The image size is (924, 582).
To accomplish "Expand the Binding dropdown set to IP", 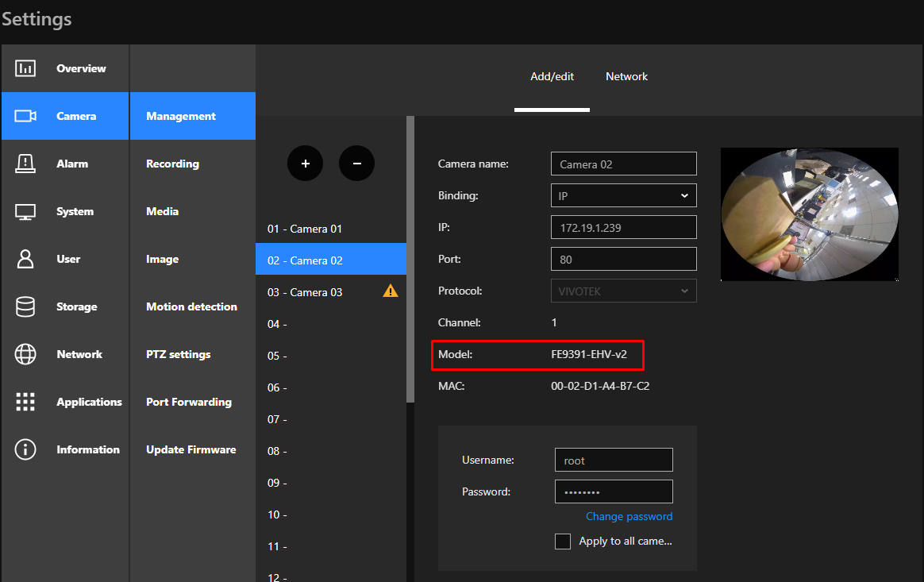I will pos(623,195).
